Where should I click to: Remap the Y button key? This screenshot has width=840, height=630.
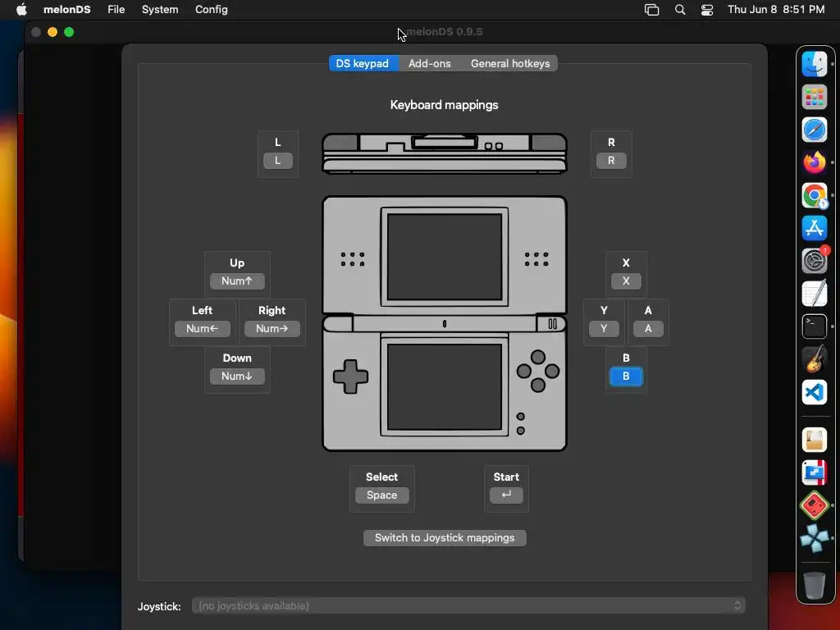click(604, 329)
